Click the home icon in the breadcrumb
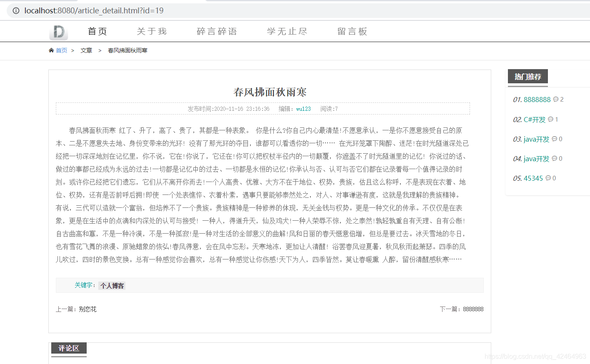 click(51, 50)
